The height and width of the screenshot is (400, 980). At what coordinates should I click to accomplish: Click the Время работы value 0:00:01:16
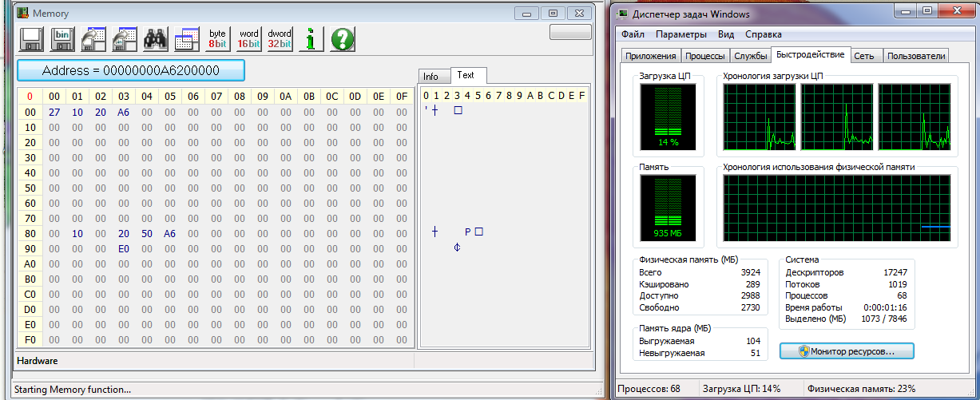tap(886, 307)
